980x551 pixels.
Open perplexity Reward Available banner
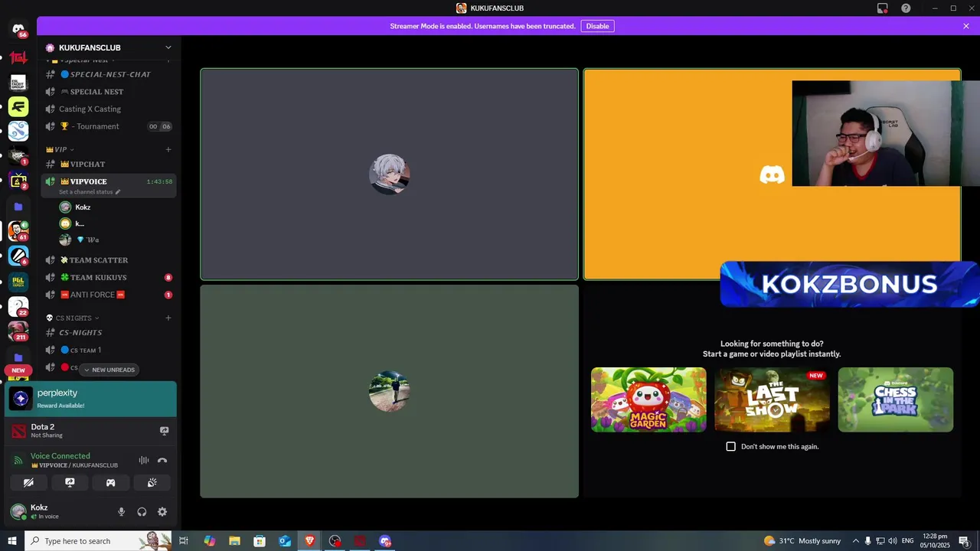click(90, 399)
